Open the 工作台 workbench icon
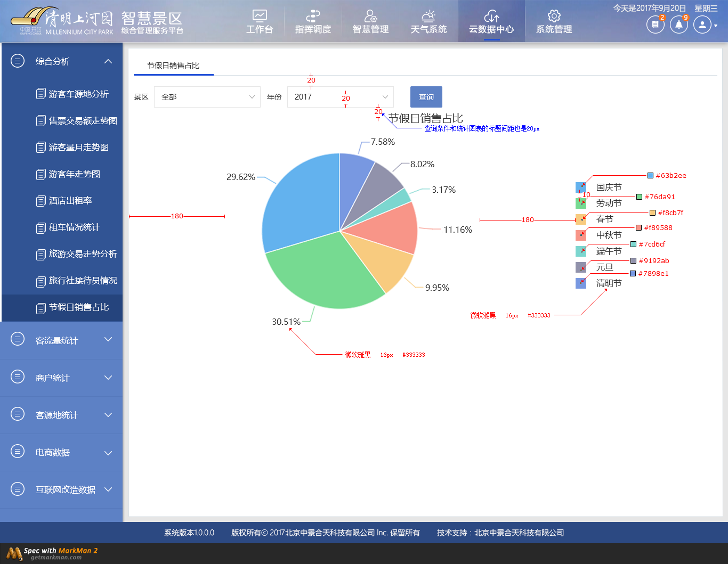This screenshot has height=564, width=728. (x=260, y=16)
